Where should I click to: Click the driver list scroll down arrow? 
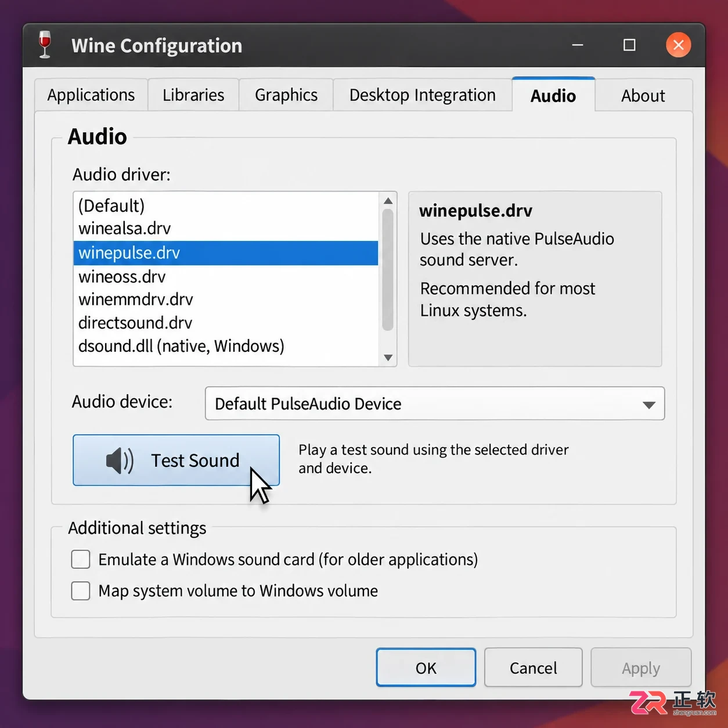click(x=388, y=358)
